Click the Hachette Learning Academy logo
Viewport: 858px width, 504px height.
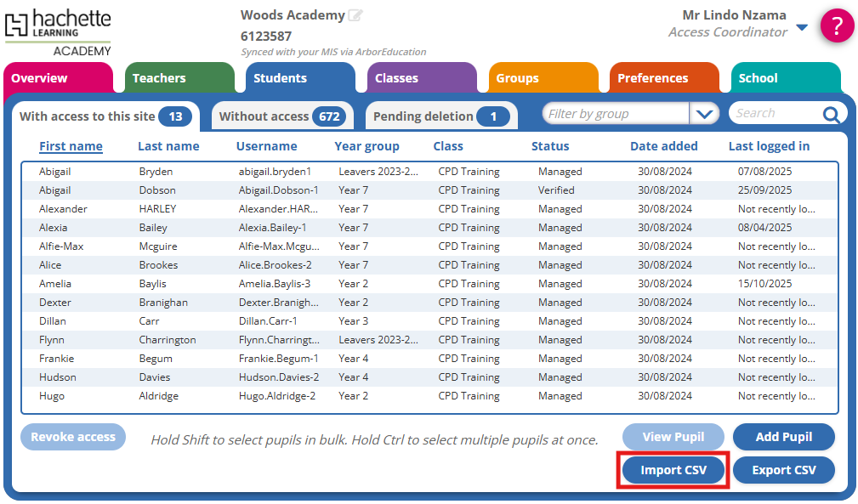click(58, 32)
